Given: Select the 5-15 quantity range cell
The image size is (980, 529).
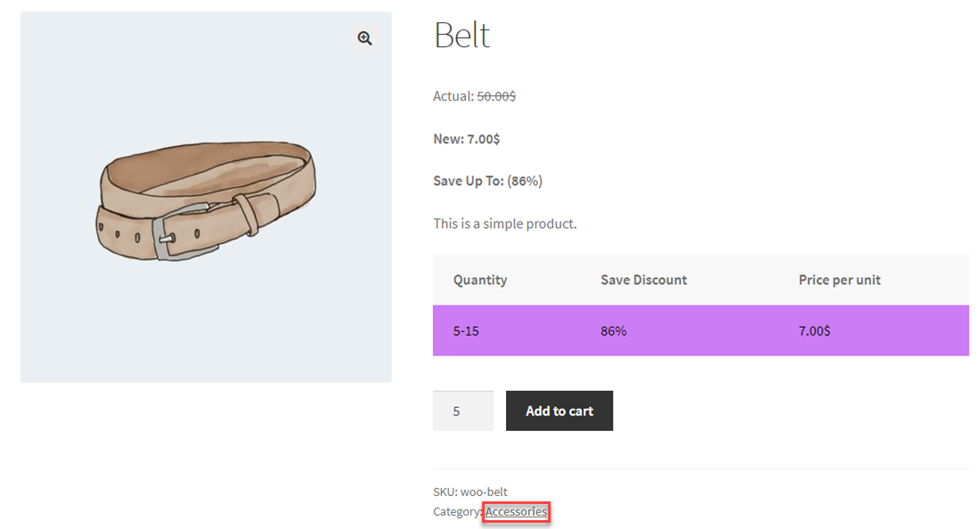Looking at the screenshot, I should 466,330.
